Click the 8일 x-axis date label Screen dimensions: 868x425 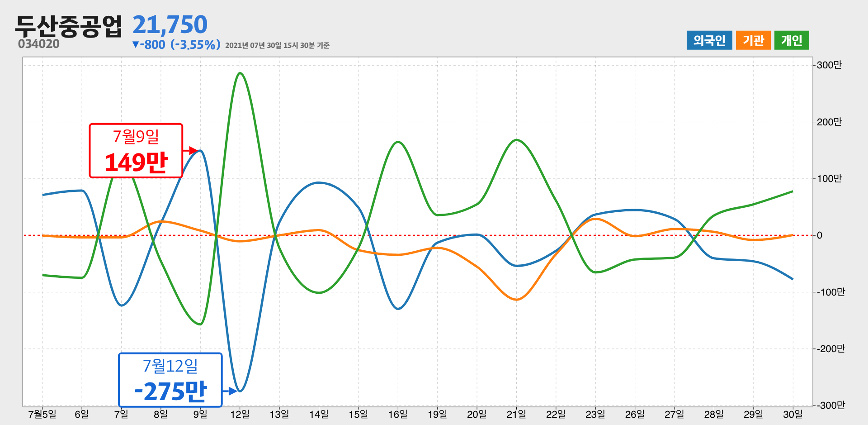pyautogui.click(x=161, y=414)
